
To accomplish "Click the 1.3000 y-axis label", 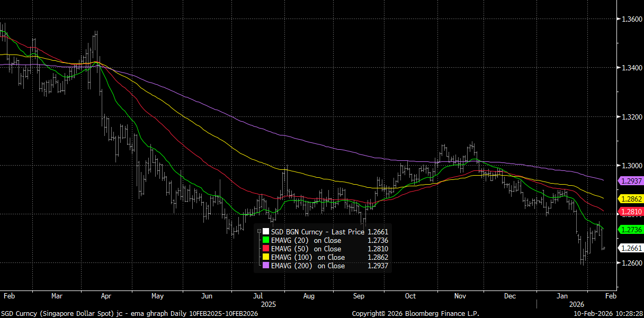I will click(x=631, y=166).
